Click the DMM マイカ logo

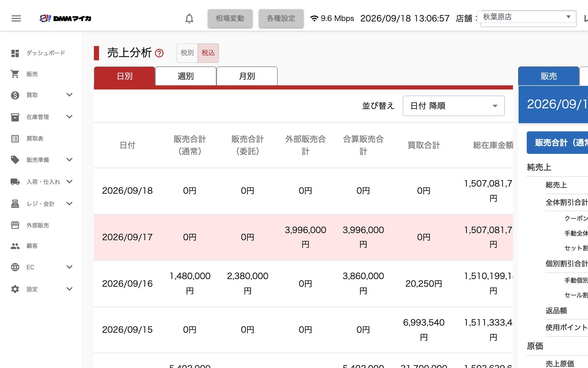click(65, 18)
